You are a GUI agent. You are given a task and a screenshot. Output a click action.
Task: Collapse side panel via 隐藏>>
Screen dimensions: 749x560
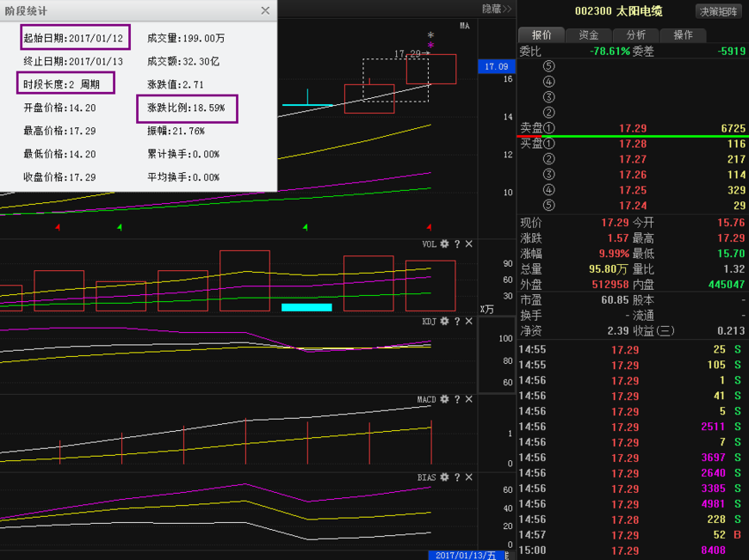point(497,9)
